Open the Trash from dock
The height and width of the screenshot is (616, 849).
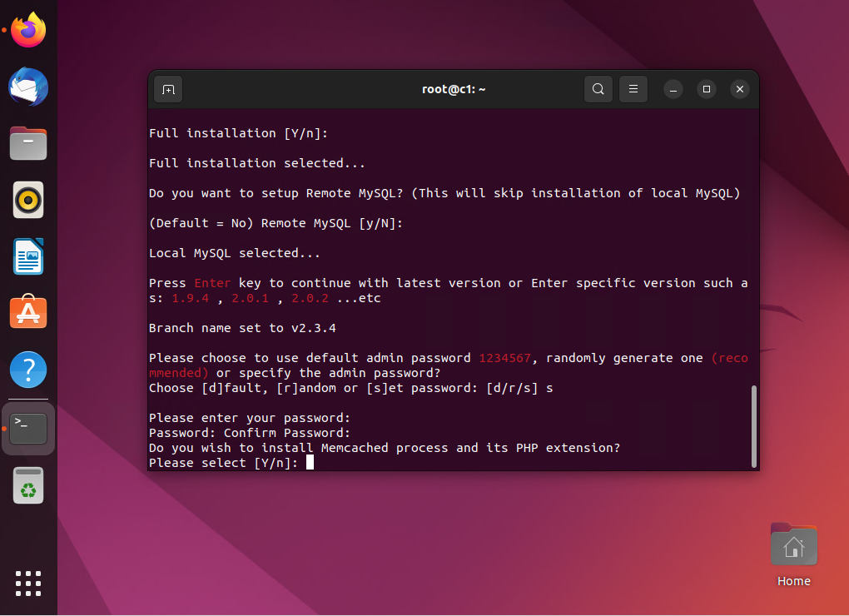click(x=28, y=485)
